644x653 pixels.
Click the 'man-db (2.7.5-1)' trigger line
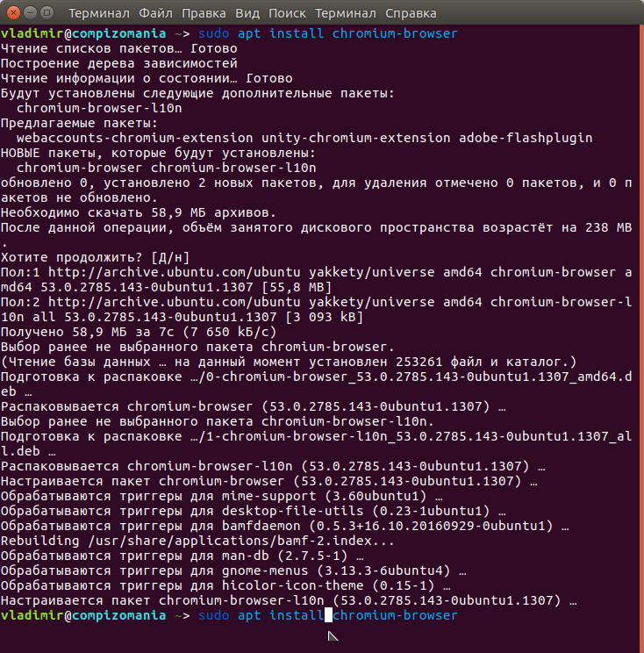tap(182, 556)
